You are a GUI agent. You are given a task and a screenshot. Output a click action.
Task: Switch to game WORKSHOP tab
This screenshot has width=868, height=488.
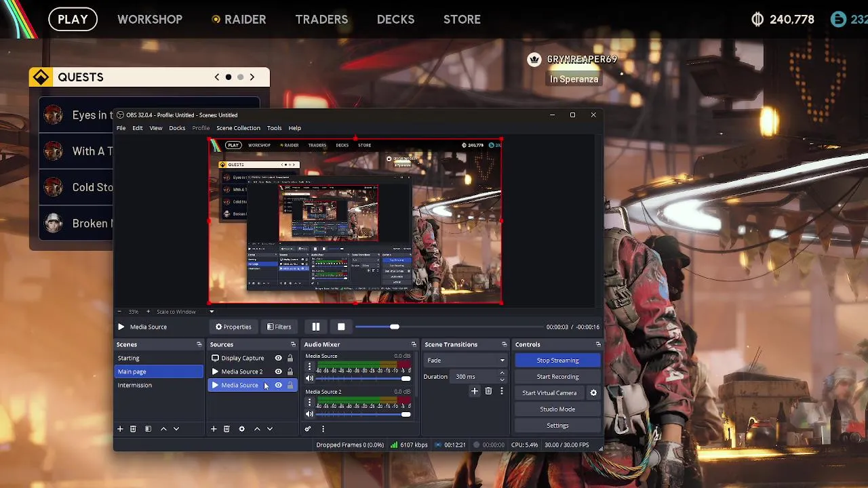[x=150, y=20]
